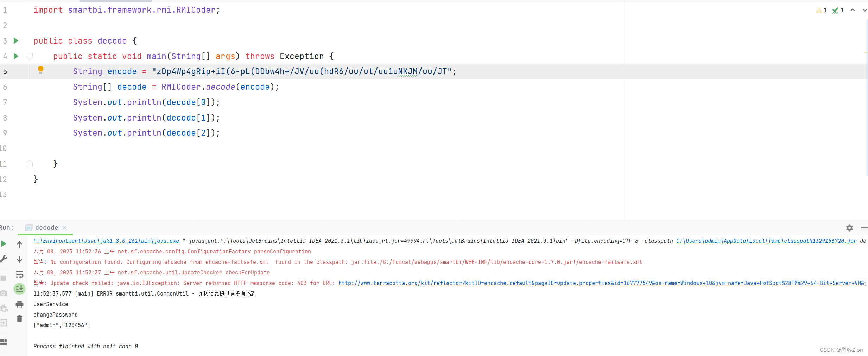Click 'changePassword' console output line
The image size is (868, 356).
[56, 315]
